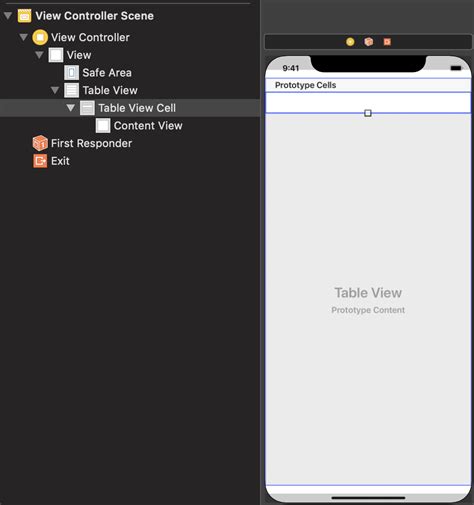
Task: Click the yellow View Controller icon in outline
Action: 40,37
